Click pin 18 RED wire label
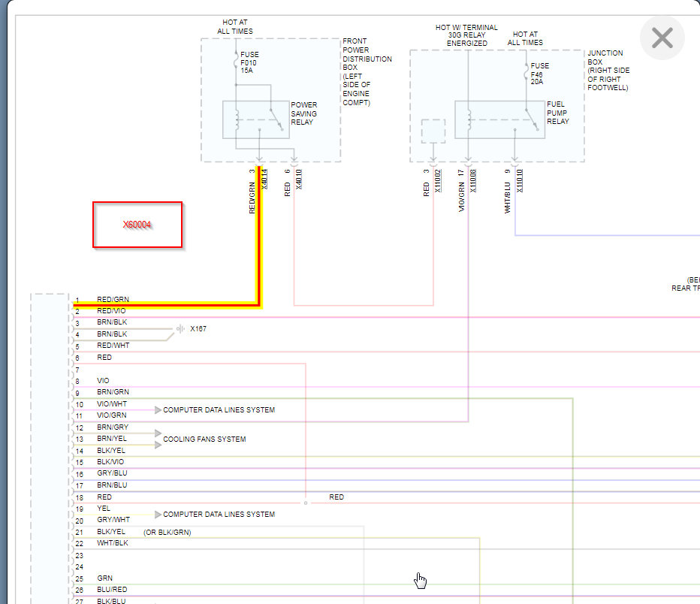This screenshot has height=604, width=700. click(x=104, y=497)
